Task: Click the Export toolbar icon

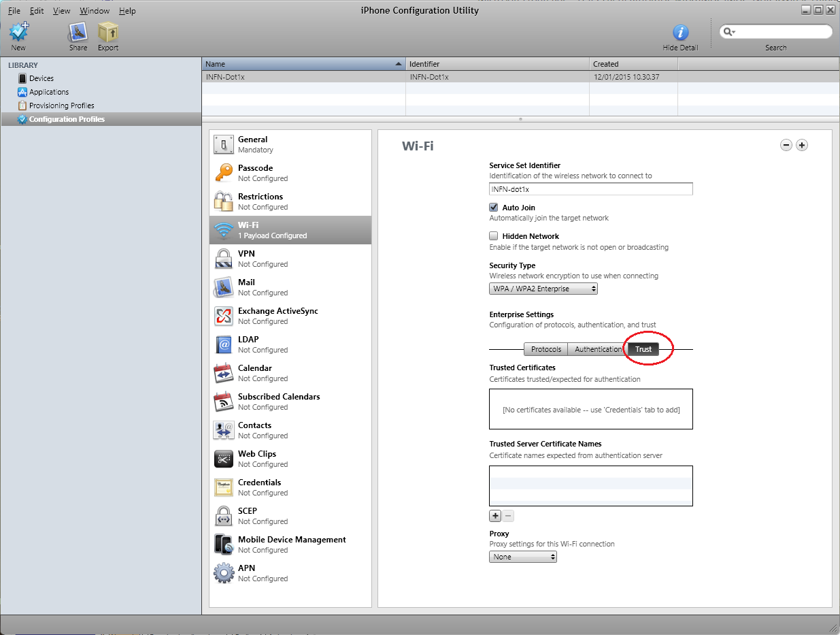Action: click(x=107, y=32)
